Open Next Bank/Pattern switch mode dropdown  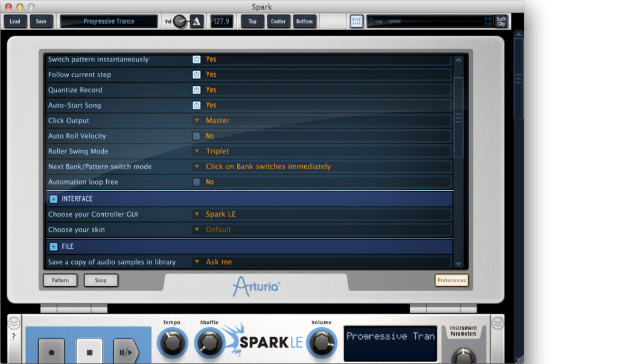pos(197,167)
